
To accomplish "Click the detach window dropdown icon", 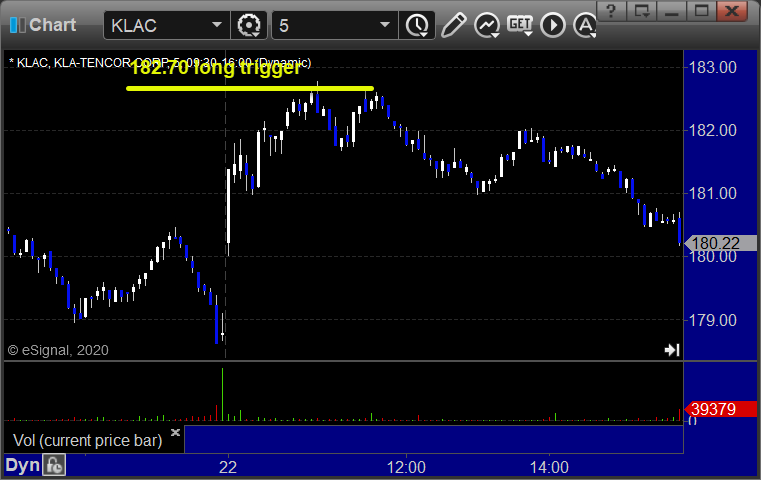I will point(642,11).
